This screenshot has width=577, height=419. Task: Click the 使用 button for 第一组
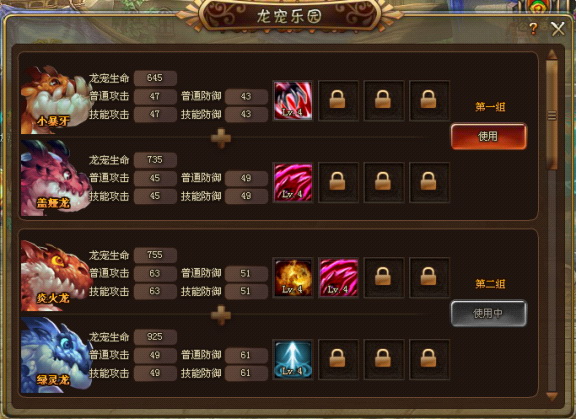click(x=489, y=136)
